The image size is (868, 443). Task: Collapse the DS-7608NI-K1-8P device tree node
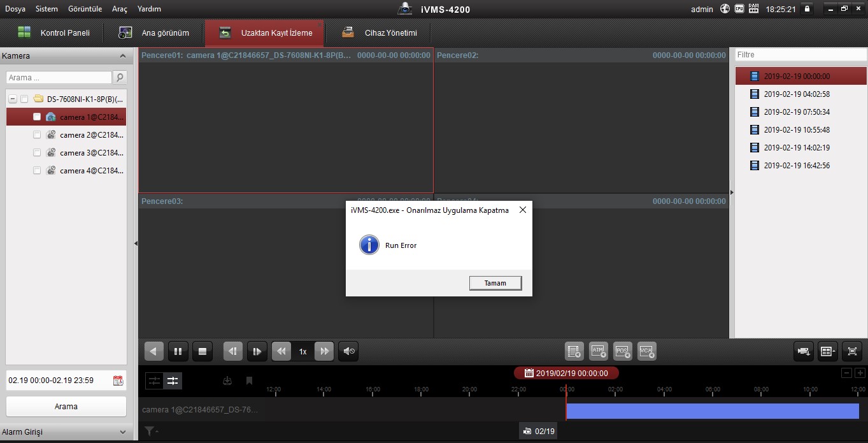tap(13, 99)
